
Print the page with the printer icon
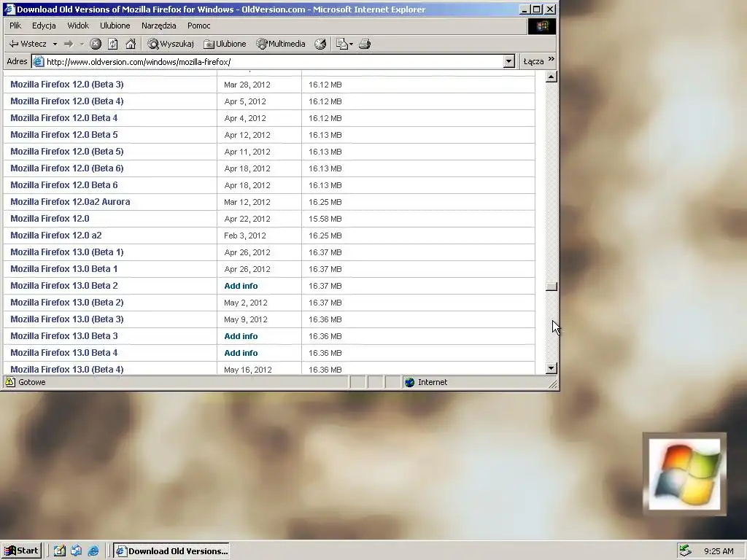[x=365, y=44]
